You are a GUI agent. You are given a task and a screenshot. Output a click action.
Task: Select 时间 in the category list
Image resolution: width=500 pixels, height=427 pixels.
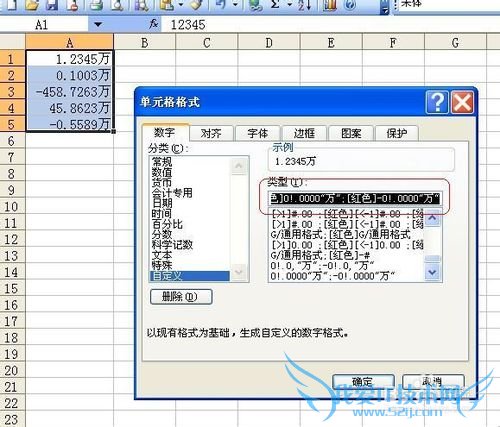[162, 213]
